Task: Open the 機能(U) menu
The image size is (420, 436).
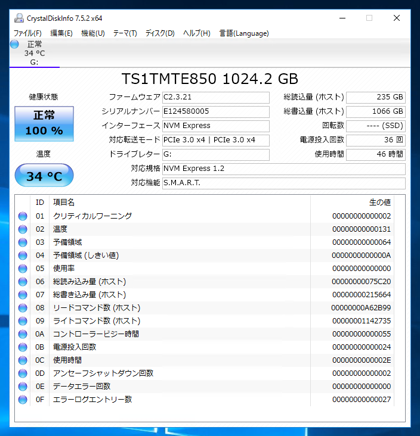Action: pos(93,33)
